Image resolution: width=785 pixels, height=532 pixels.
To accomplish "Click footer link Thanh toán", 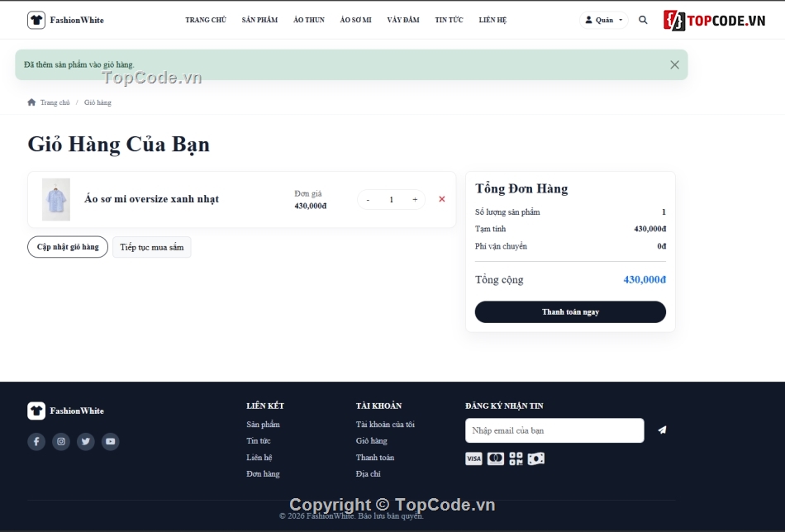I will point(375,458).
